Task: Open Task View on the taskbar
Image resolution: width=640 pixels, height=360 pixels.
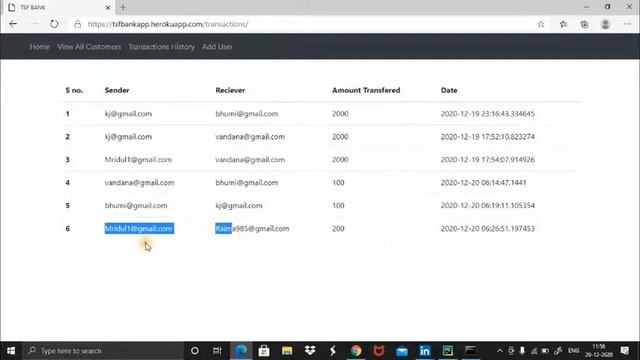Action: pyautogui.click(x=217, y=351)
